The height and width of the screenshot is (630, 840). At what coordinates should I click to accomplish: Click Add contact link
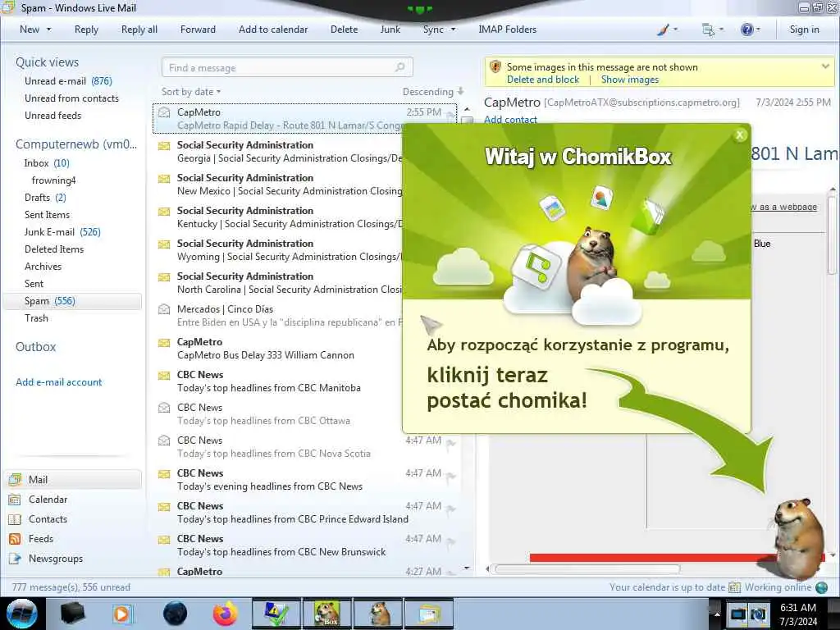[510, 120]
